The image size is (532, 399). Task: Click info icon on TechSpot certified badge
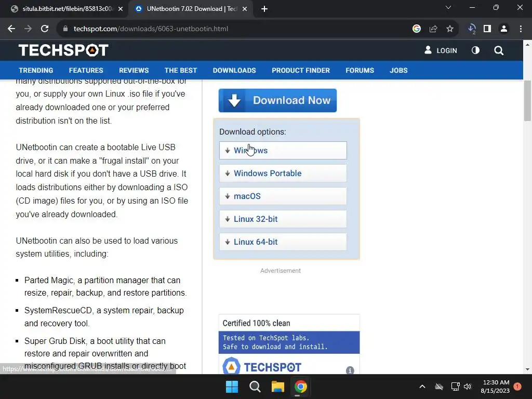pos(350,370)
